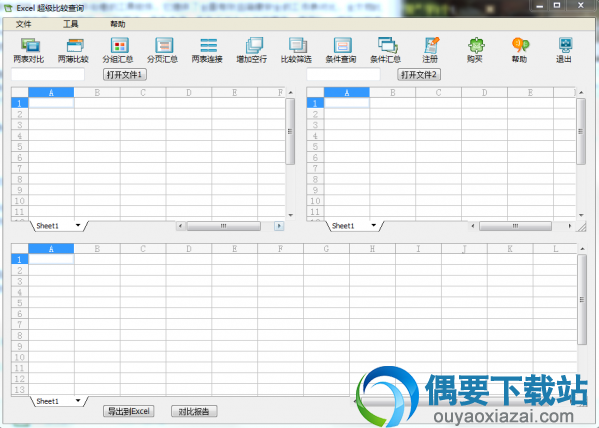Run the 条件汇总 tool

tap(386, 50)
